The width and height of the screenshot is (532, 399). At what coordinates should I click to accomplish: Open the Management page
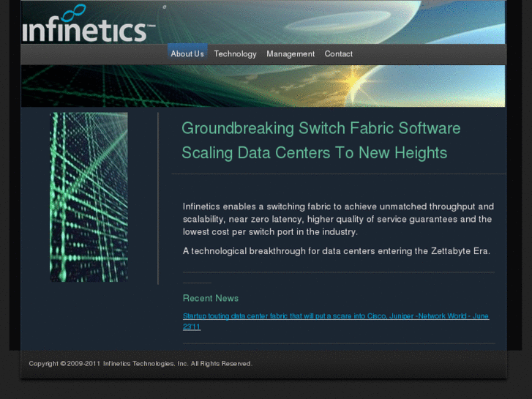[291, 53]
